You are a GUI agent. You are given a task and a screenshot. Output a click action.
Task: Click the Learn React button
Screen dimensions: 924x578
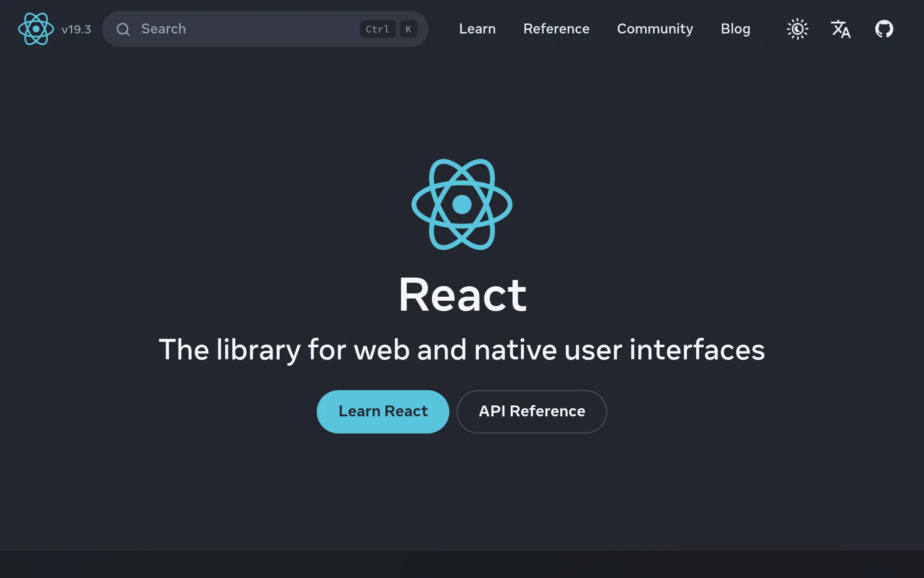coord(383,411)
